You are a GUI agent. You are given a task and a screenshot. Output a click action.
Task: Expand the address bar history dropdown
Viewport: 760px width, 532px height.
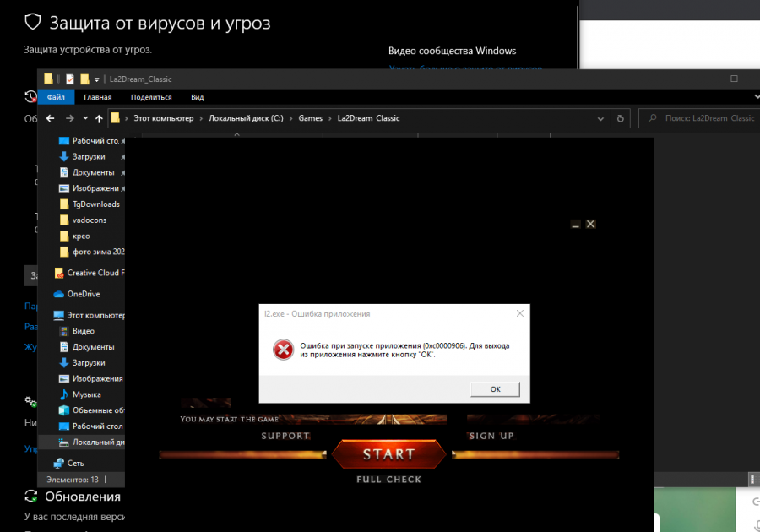(603, 118)
